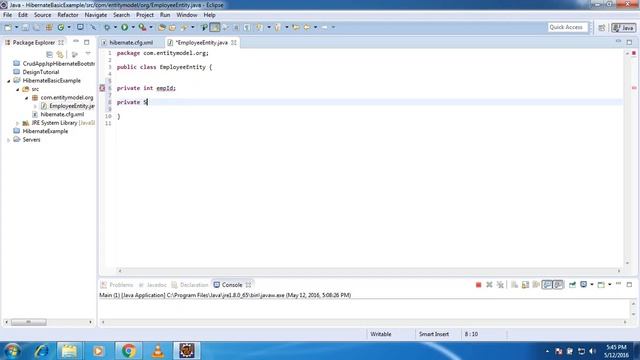Toggle Link with Editor in Package Explorer
Viewport: 640px width, 360px height.
(60, 54)
